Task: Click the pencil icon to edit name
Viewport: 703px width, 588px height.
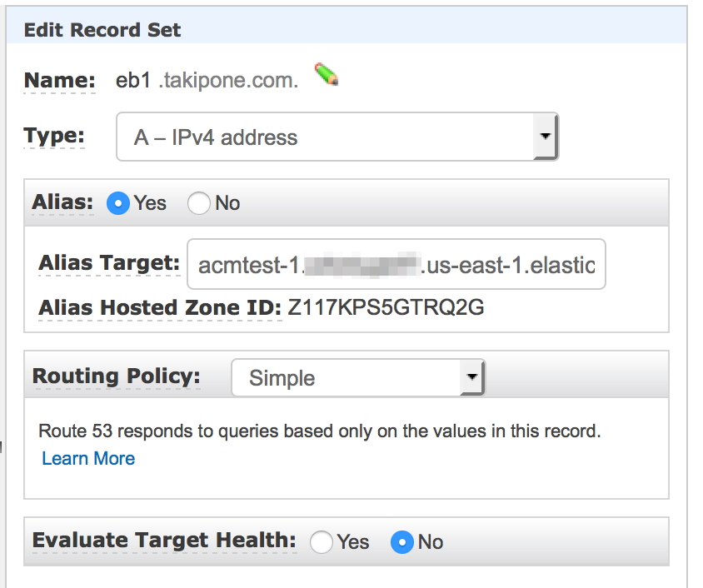Action: (327, 74)
